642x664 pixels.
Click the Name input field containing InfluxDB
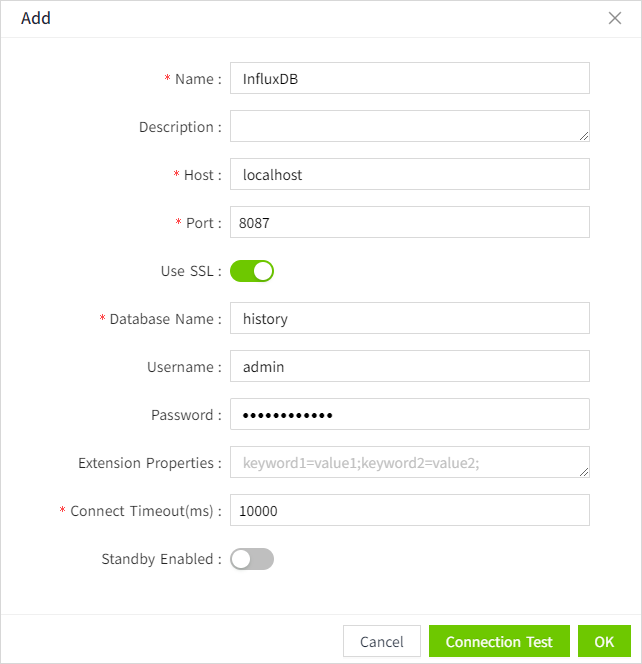click(409, 78)
